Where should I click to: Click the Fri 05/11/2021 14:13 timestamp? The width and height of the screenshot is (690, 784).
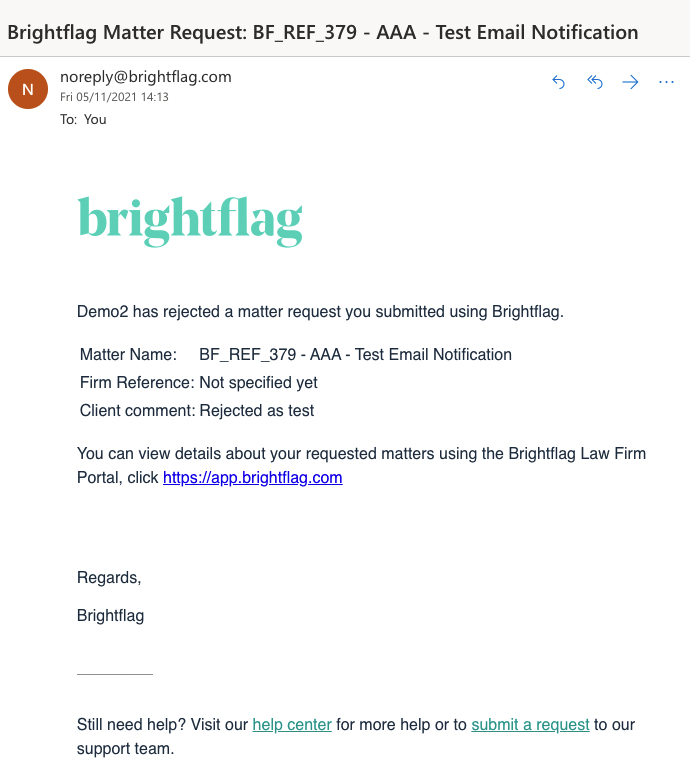tap(114, 97)
